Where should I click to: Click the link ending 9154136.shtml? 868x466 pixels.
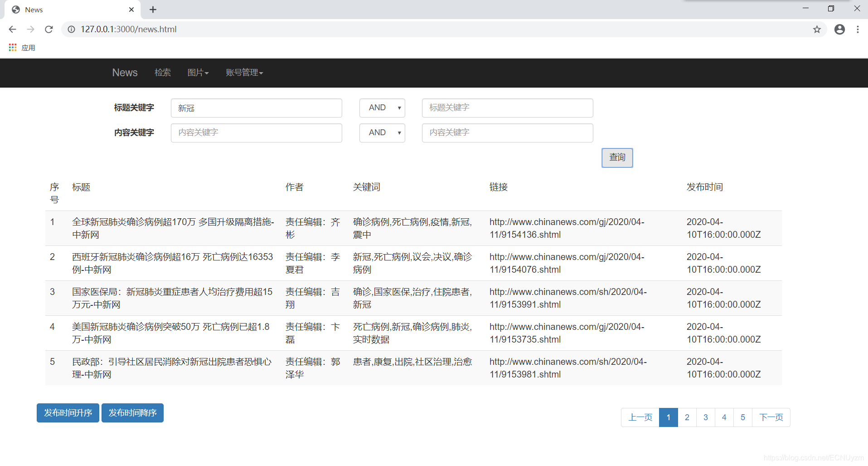pos(567,228)
